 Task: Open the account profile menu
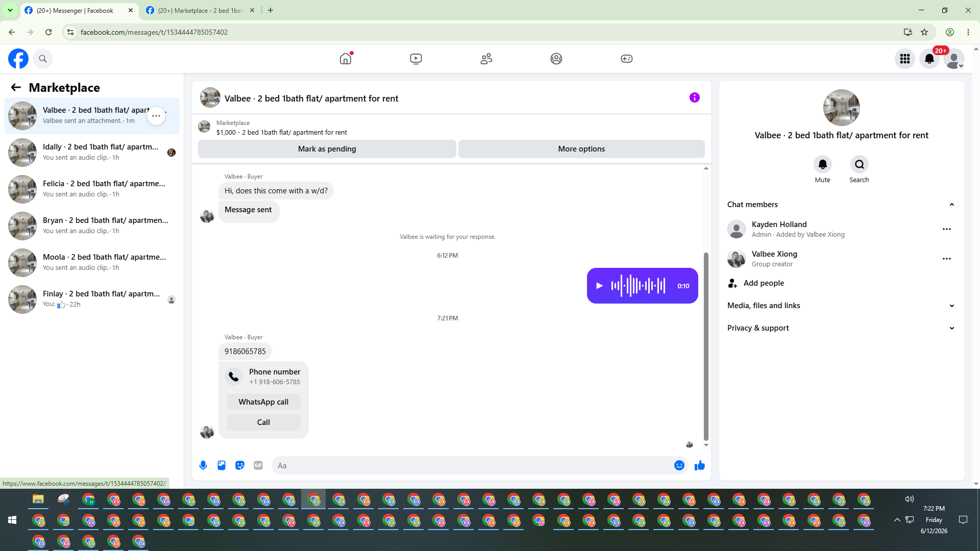tap(954, 59)
